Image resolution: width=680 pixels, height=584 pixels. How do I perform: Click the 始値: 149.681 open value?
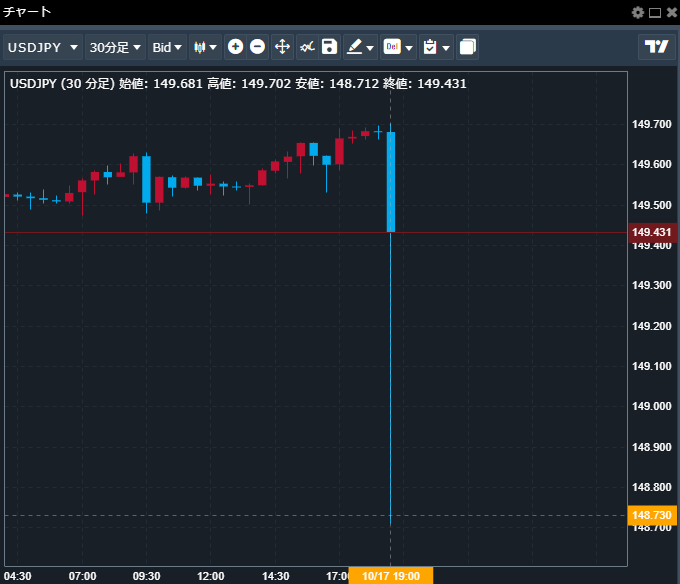(161, 83)
